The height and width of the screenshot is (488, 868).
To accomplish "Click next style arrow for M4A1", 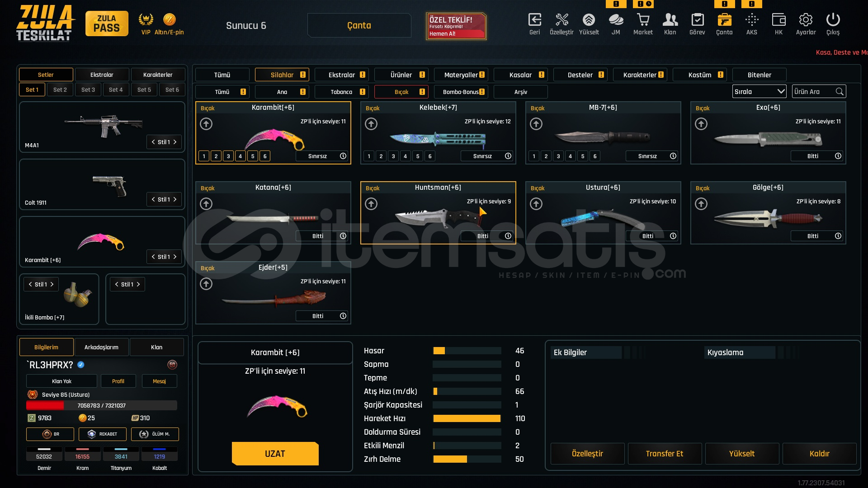I will (x=175, y=142).
